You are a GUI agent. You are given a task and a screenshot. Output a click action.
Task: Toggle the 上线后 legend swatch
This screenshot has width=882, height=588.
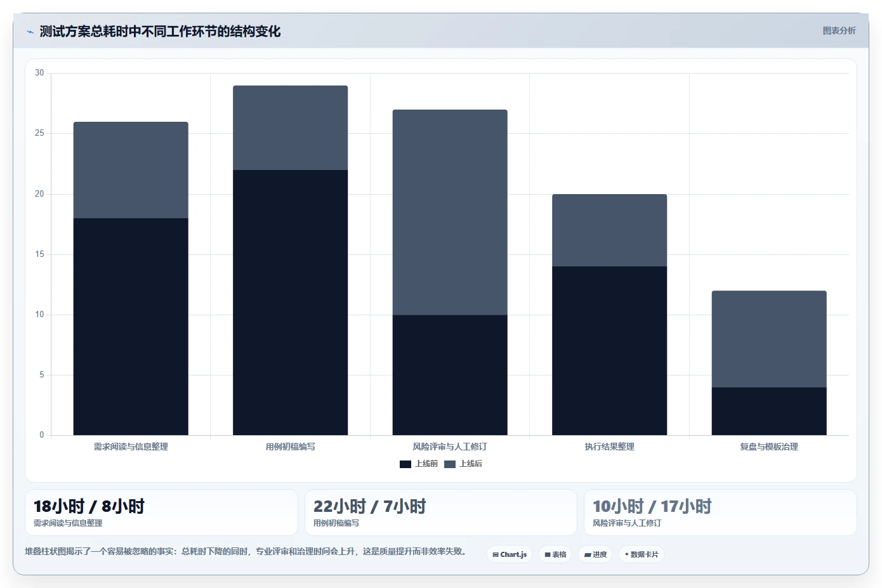tap(450, 464)
